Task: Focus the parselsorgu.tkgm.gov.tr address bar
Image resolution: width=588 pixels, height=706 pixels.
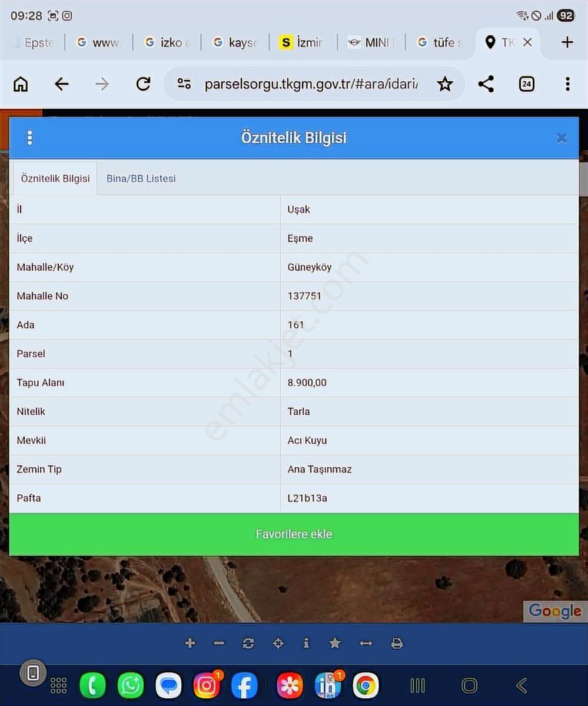Action: [311, 84]
